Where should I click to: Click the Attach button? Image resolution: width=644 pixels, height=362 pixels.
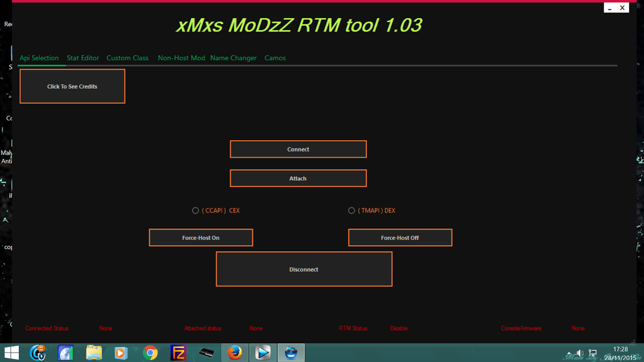click(298, 179)
